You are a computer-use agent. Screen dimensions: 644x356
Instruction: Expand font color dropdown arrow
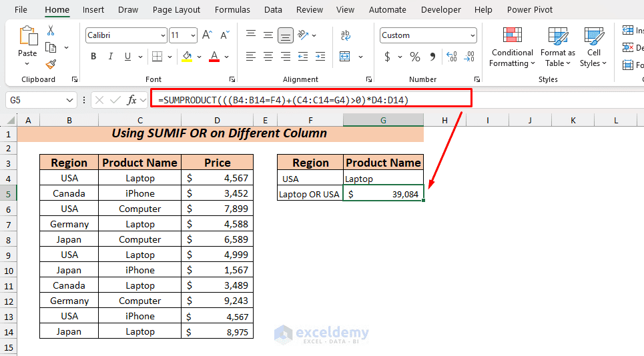coord(226,57)
